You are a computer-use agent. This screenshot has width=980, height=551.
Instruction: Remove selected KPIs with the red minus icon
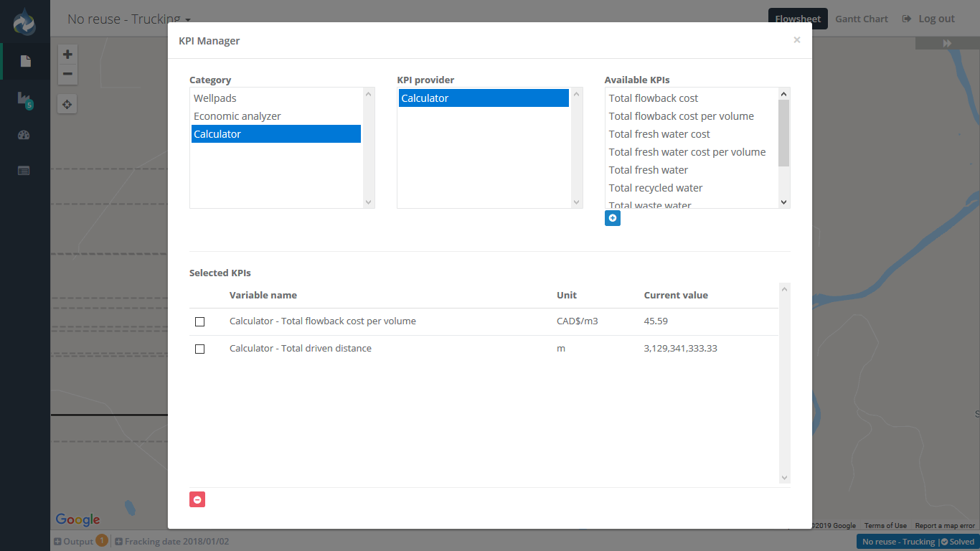click(197, 499)
